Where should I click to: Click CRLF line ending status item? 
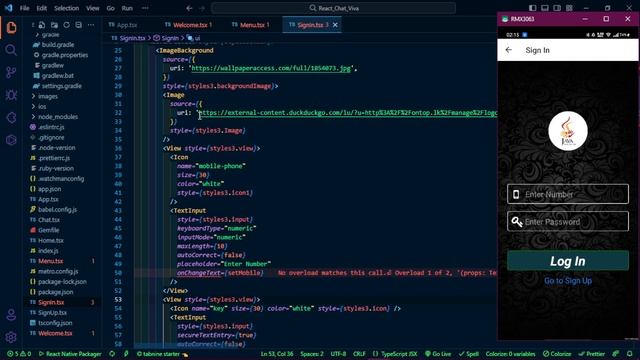coord(359,354)
